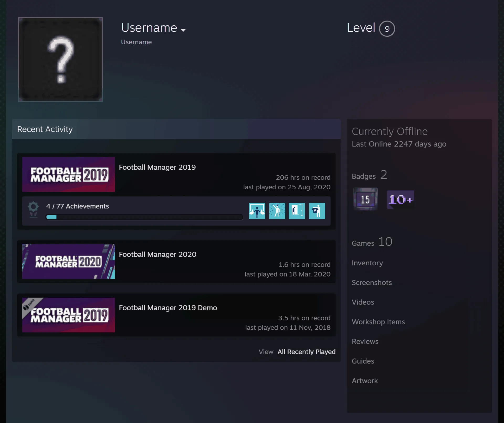Expand the Username dropdown arrow
Viewport: 504px width, 423px height.
(183, 30)
